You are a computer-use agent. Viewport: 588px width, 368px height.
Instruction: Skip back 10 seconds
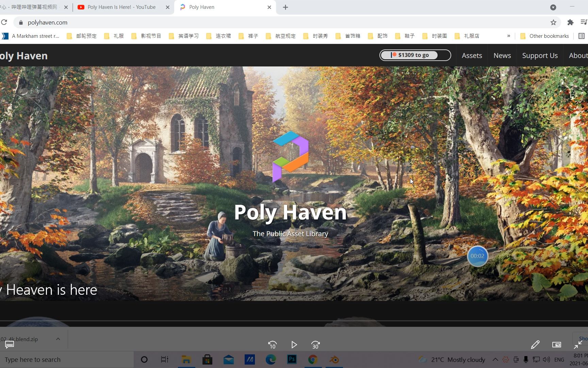point(272,345)
